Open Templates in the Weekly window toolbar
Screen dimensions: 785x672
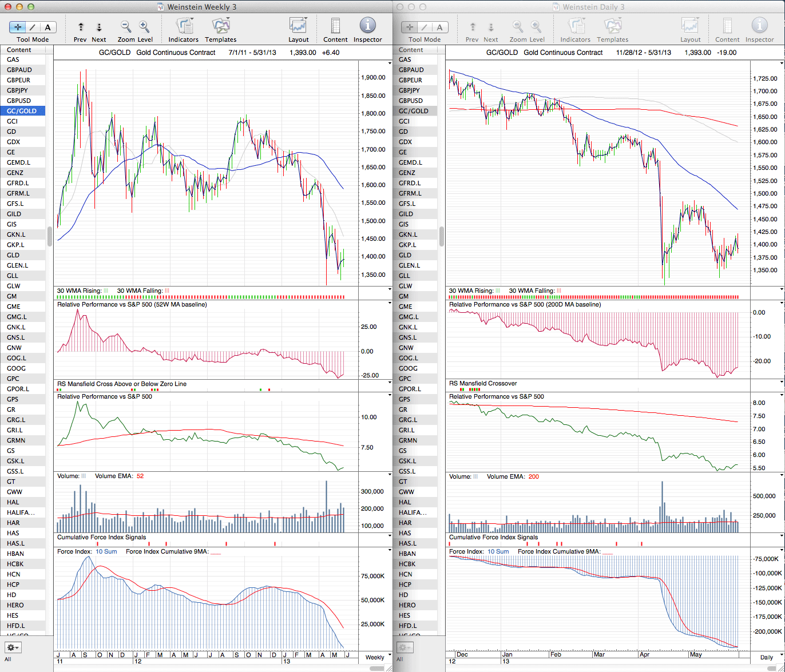pos(220,26)
